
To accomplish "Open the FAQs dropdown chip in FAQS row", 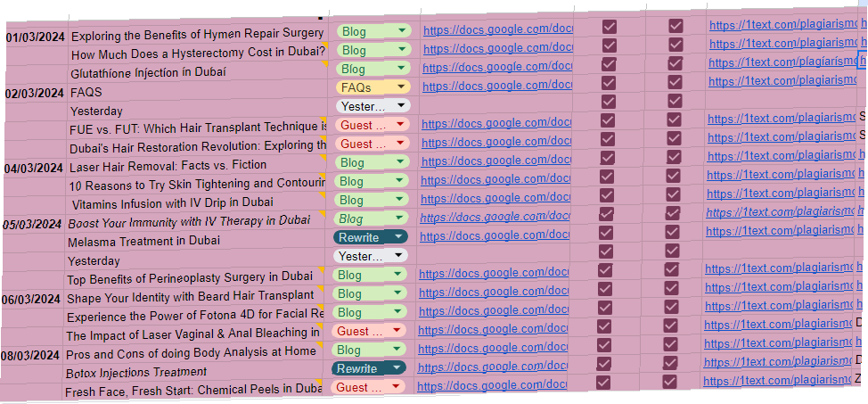I will (373, 87).
